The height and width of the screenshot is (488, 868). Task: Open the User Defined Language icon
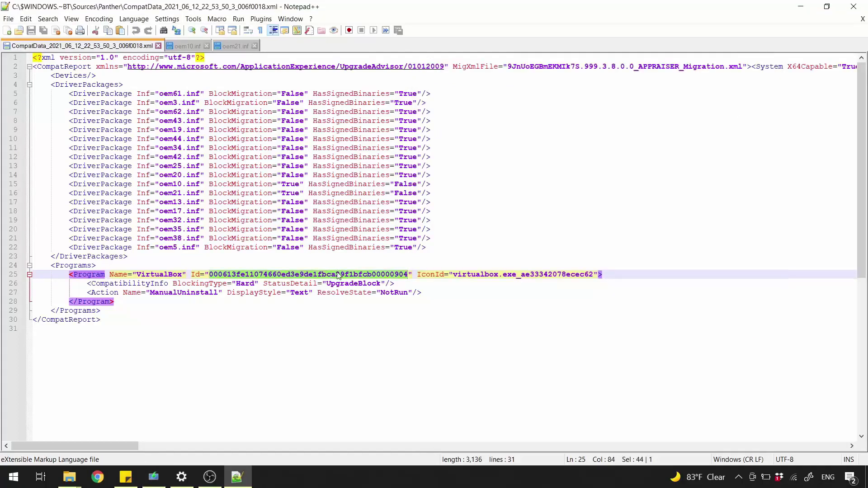click(284, 30)
